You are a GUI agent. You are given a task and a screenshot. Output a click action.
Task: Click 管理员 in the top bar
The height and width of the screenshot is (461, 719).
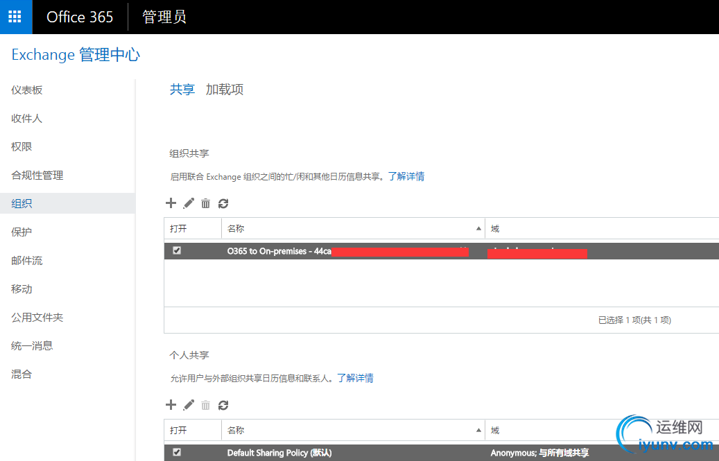(x=164, y=17)
